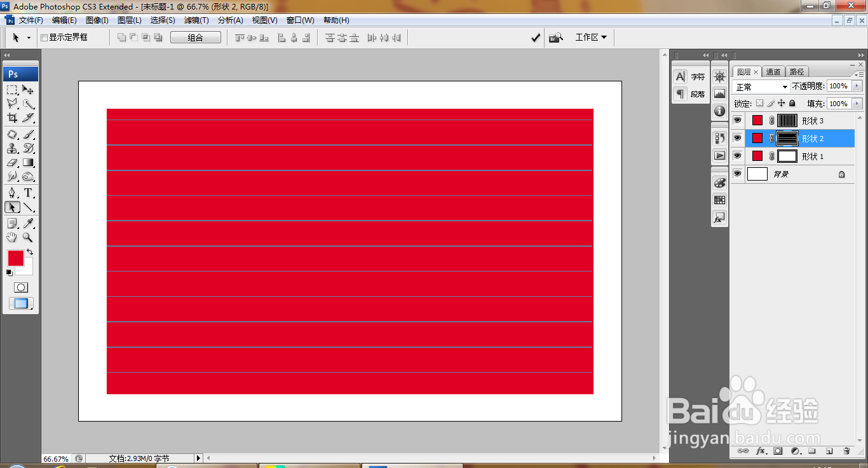Add a layer style with fx
This screenshot has height=468, width=868.
click(761, 451)
